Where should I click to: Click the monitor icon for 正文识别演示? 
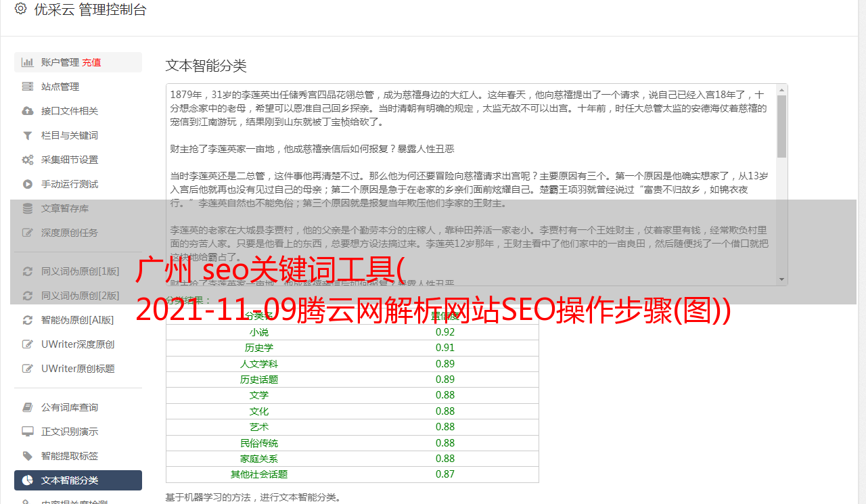coord(28,432)
